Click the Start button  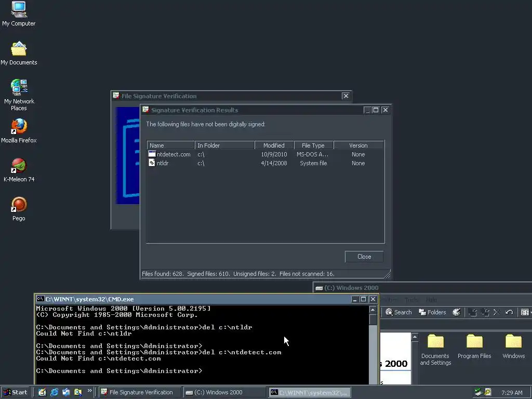[16, 392]
